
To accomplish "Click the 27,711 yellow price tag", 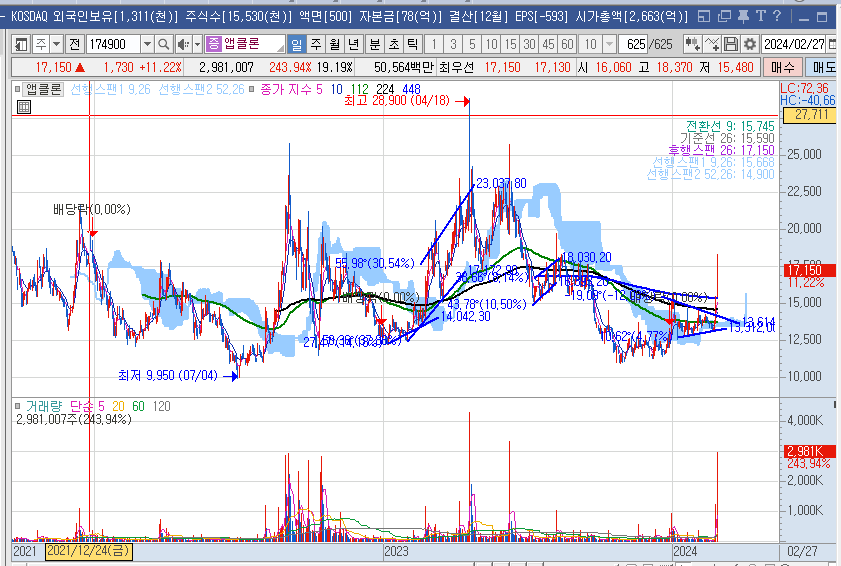I will coord(812,115).
